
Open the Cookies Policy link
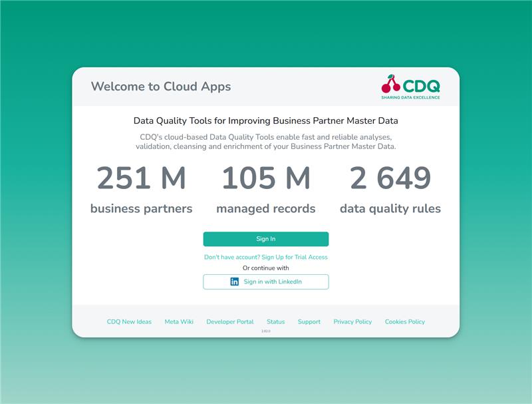click(404, 321)
